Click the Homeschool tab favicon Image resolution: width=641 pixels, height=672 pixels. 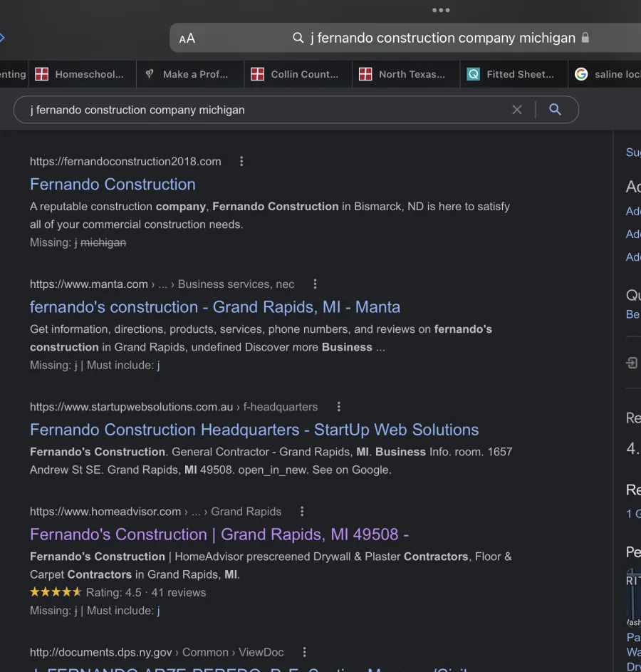(x=41, y=74)
